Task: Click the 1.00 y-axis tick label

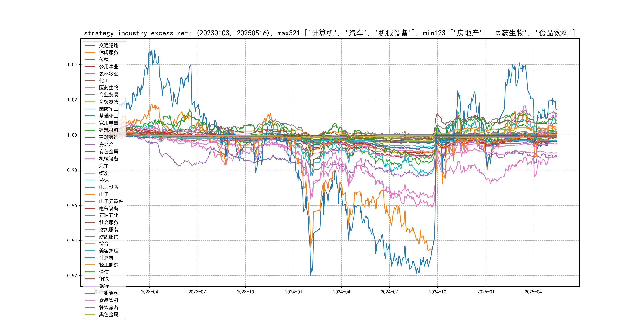Action: [72, 135]
